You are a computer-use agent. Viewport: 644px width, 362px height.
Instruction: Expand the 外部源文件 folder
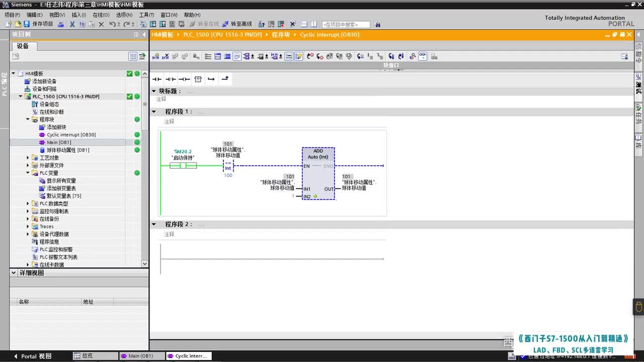[28, 165]
